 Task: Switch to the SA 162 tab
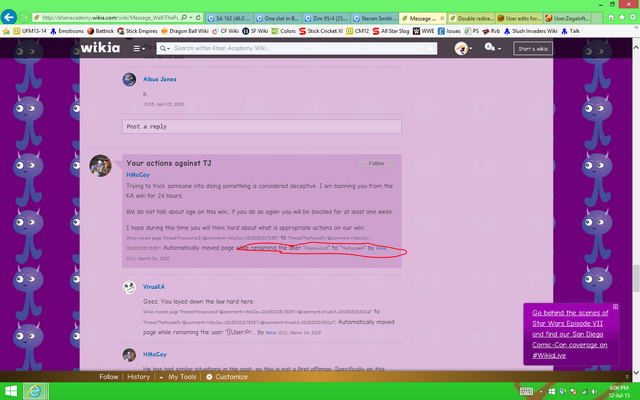(229, 18)
